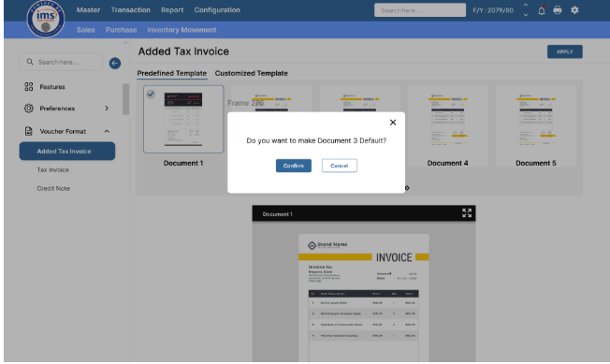Confirm making Document 3 default
610x364 pixels.
[294, 166]
